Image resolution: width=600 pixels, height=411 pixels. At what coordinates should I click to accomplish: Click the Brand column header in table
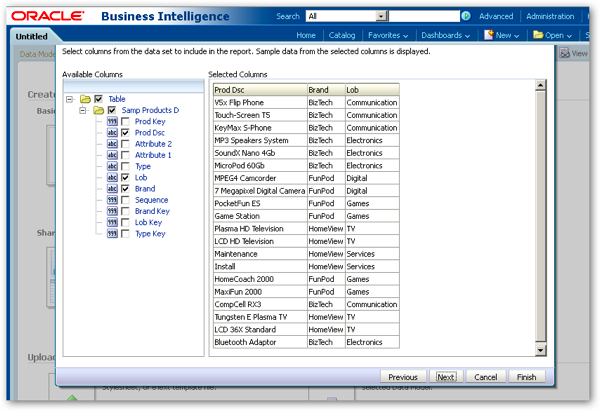(326, 90)
